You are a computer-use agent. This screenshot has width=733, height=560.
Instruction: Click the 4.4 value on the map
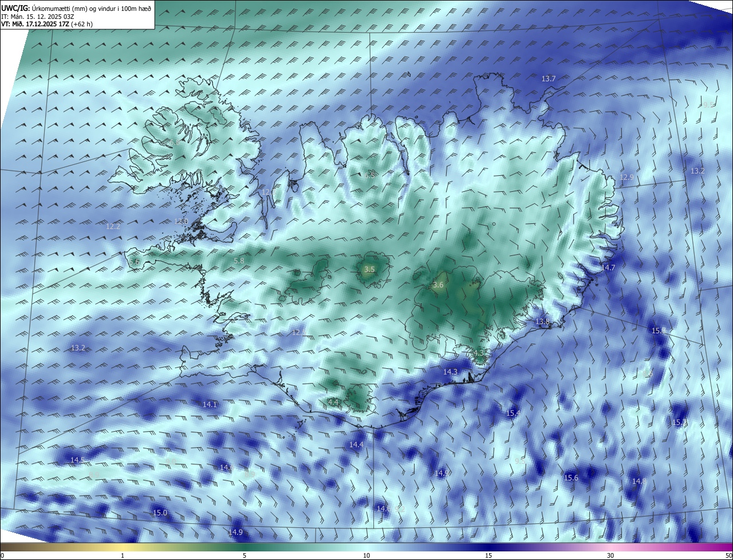click(333, 403)
